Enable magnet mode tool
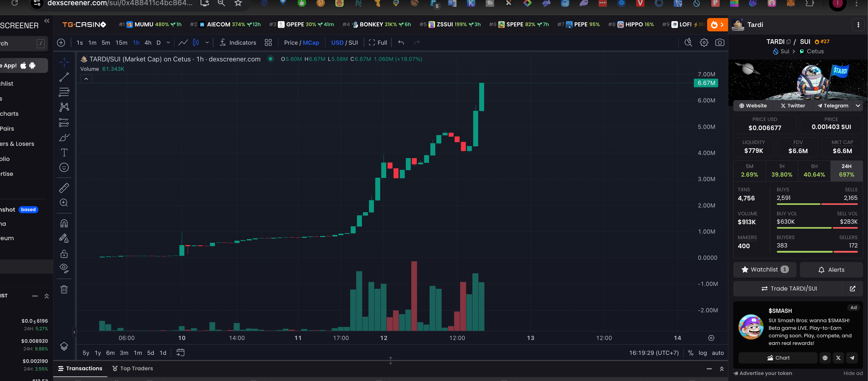 pyautogui.click(x=64, y=223)
